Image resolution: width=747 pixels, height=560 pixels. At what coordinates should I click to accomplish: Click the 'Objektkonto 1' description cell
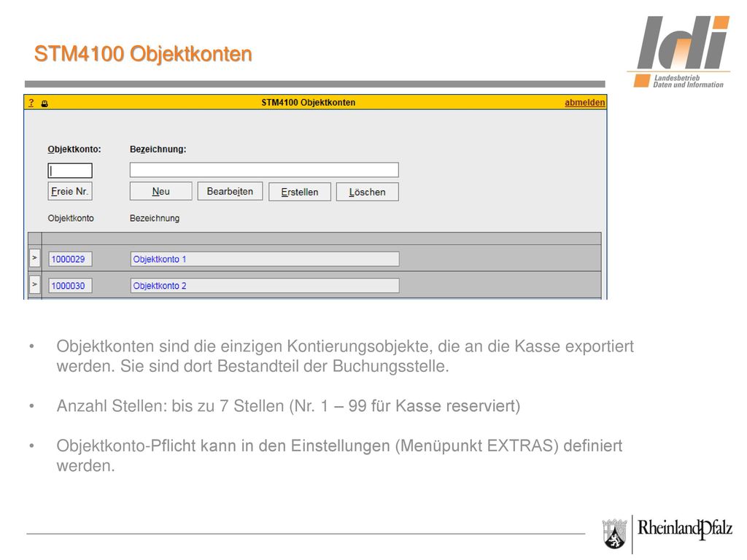click(x=265, y=259)
